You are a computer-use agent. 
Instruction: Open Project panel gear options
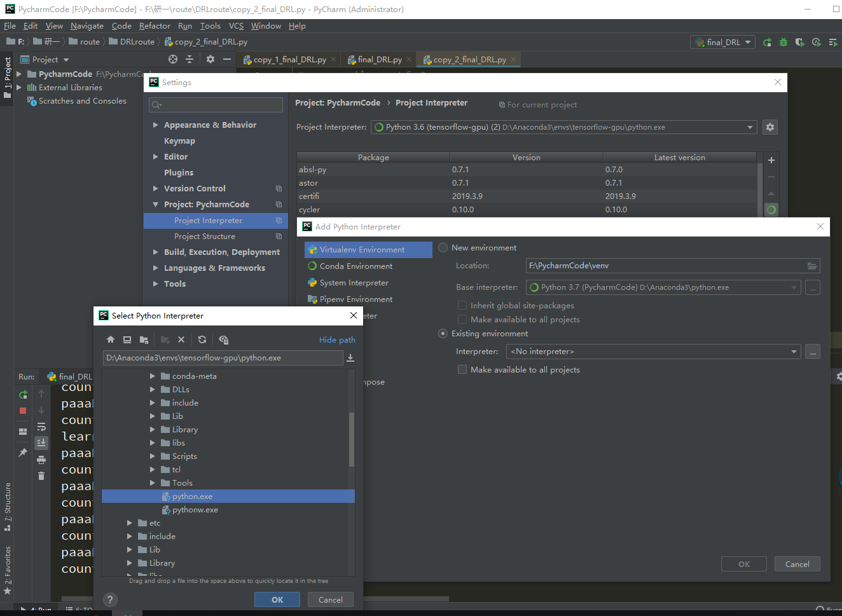tap(210, 59)
